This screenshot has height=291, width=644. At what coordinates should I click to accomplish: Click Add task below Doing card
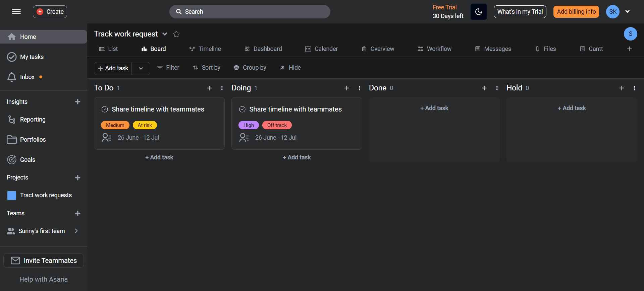(x=297, y=157)
